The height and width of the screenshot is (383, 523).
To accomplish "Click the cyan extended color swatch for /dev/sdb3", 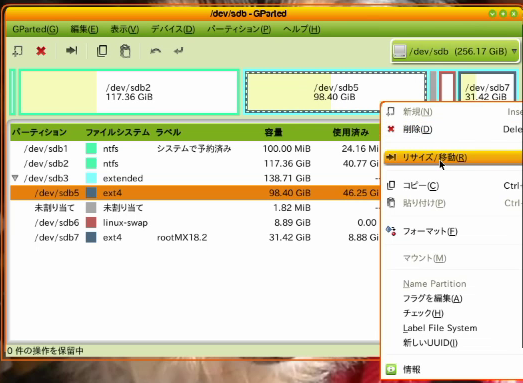I will [91, 178].
